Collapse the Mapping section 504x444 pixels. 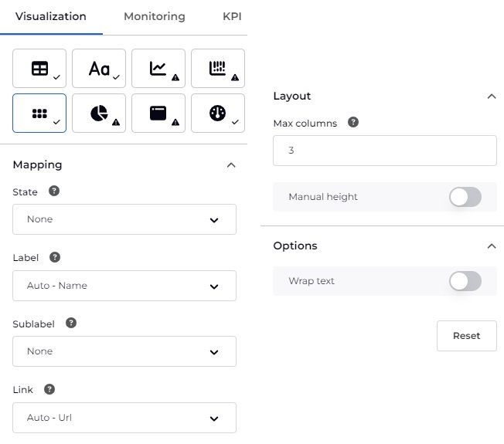point(231,165)
